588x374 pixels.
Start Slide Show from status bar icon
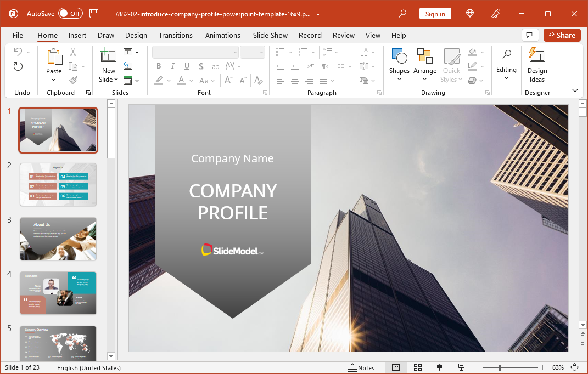point(461,367)
